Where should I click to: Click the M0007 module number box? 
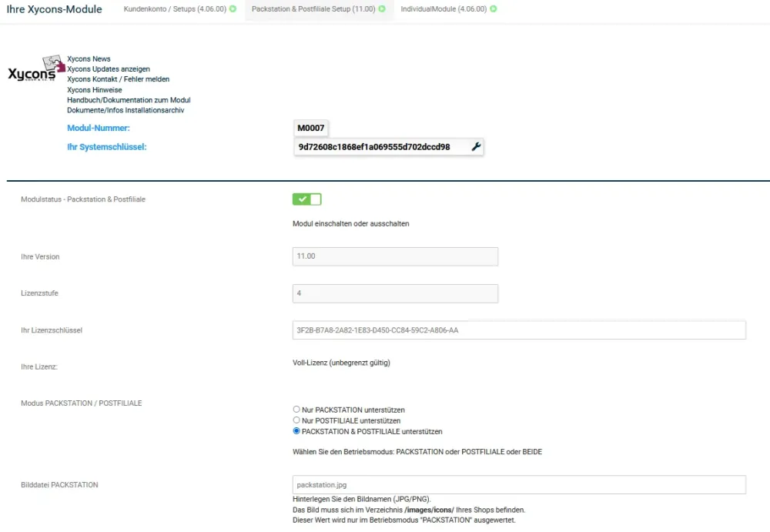click(311, 128)
